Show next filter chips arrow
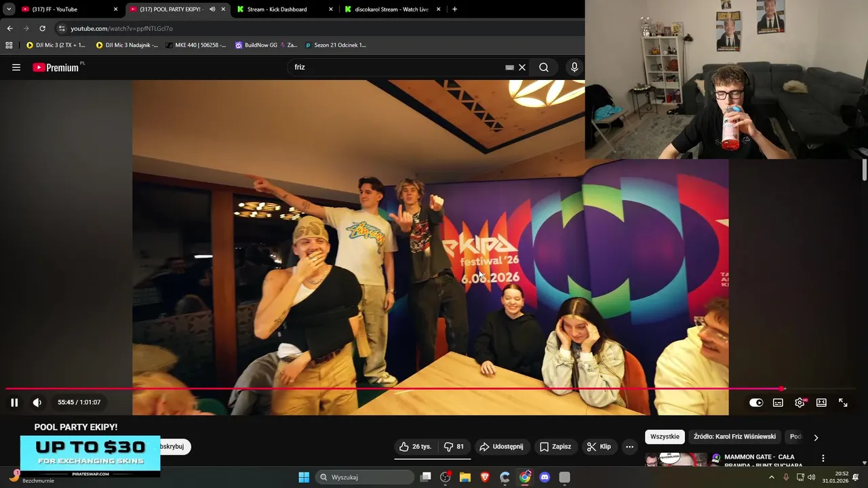 816,437
